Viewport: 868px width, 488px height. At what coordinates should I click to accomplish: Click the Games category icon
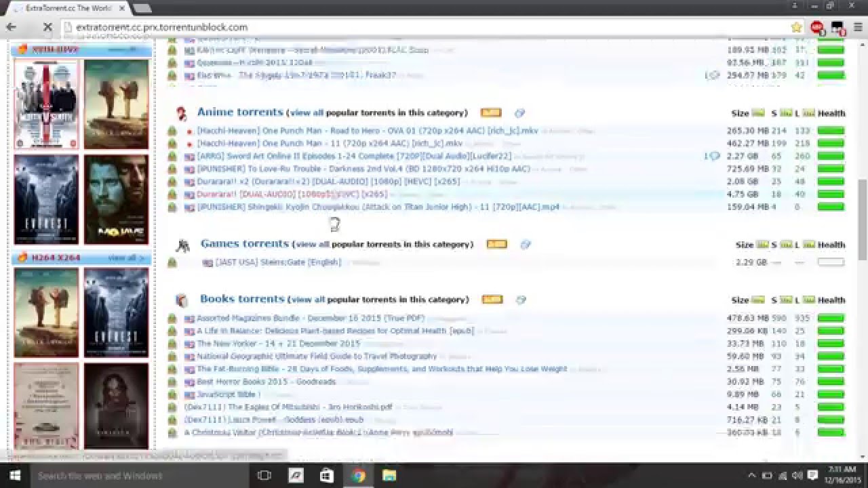182,245
